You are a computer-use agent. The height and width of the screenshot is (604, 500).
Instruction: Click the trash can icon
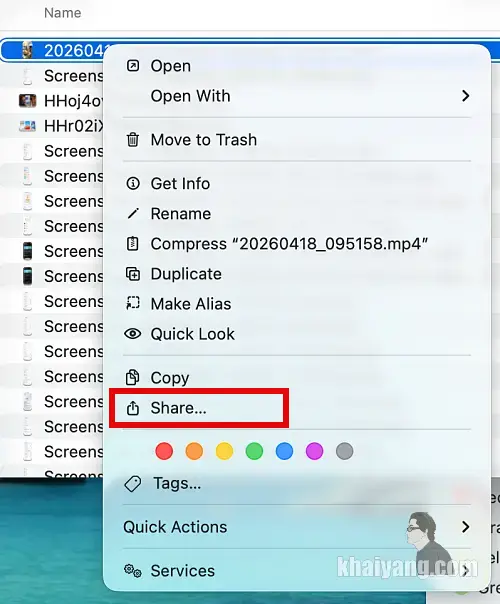[x=133, y=139]
